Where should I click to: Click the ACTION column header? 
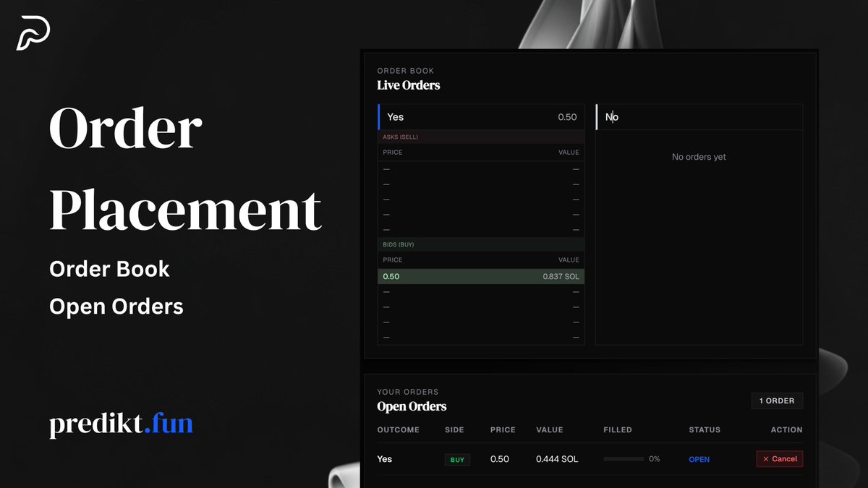(x=786, y=429)
